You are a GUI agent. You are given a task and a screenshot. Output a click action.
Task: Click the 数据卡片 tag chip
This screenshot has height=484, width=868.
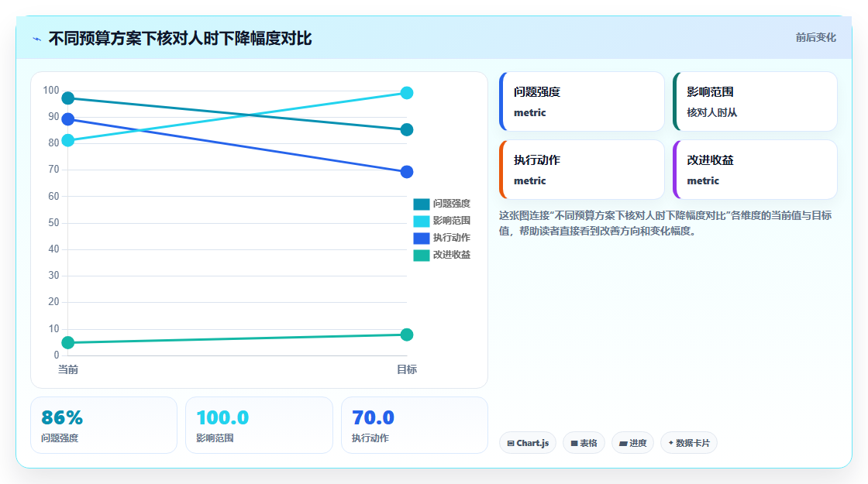[x=689, y=443]
